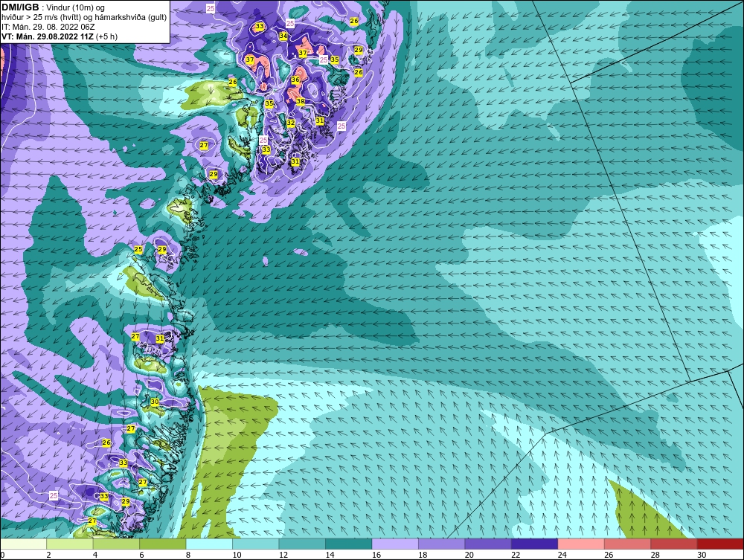Click the title line beginning "hviður > 25 m/s"
Image resolution: width=744 pixels, height=560 pixels.
pos(84,18)
